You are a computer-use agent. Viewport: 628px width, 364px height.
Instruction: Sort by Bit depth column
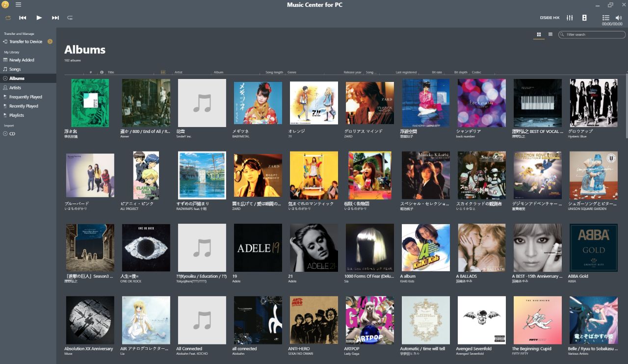click(x=461, y=72)
